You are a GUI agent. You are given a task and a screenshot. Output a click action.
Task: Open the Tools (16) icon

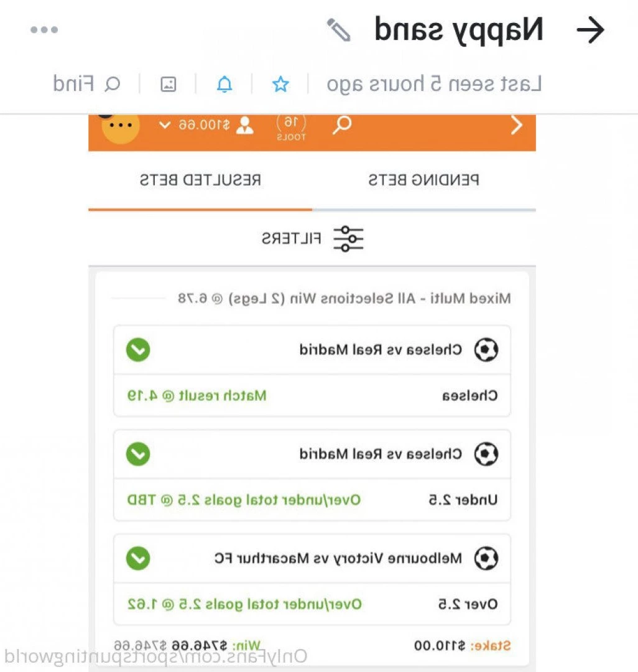click(x=291, y=128)
